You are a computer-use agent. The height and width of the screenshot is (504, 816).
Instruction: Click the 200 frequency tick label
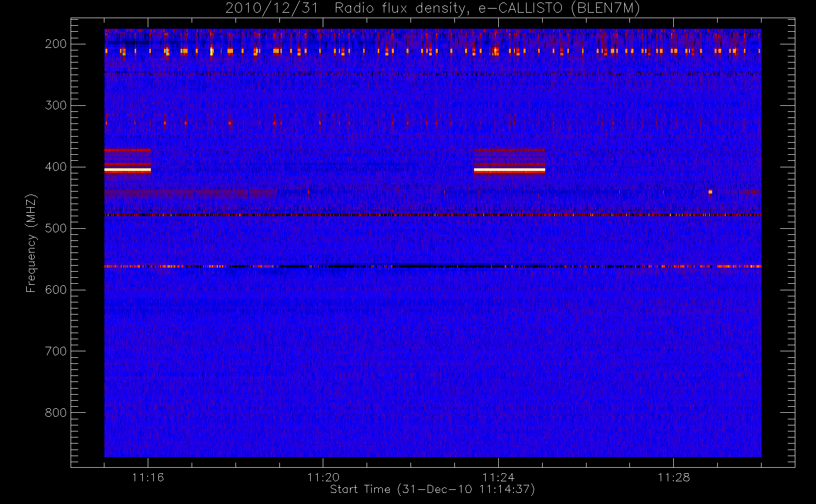tap(56, 44)
